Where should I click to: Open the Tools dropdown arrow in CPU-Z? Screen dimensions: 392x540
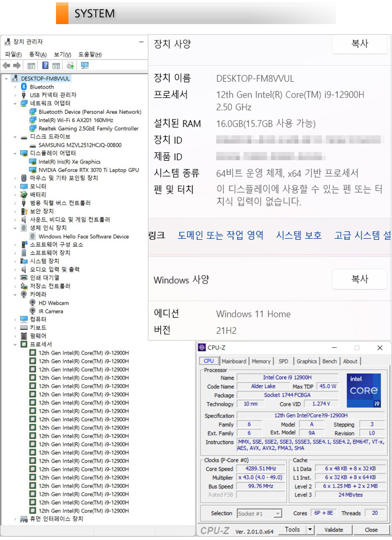pyautogui.click(x=310, y=530)
